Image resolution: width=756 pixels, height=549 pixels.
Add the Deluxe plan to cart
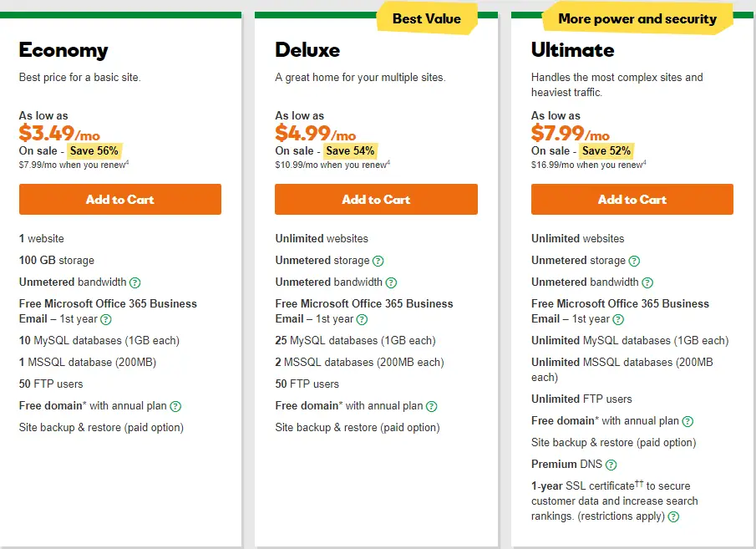point(376,199)
